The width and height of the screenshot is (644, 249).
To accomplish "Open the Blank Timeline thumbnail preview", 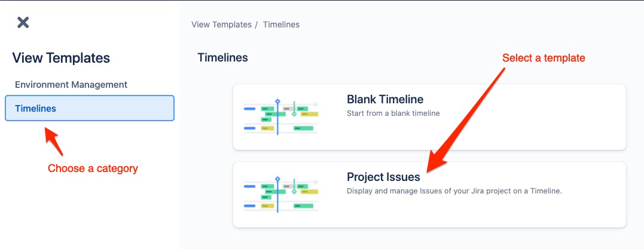I will [281, 116].
